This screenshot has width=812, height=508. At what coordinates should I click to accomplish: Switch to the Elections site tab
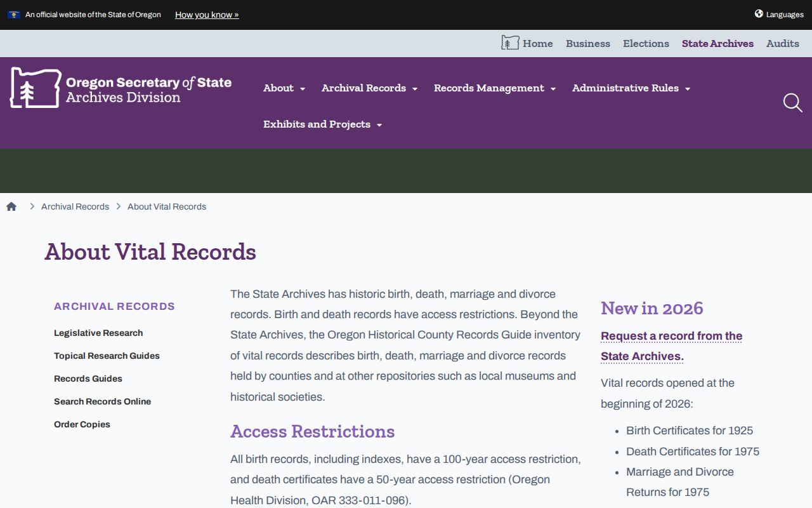pyautogui.click(x=646, y=43)
